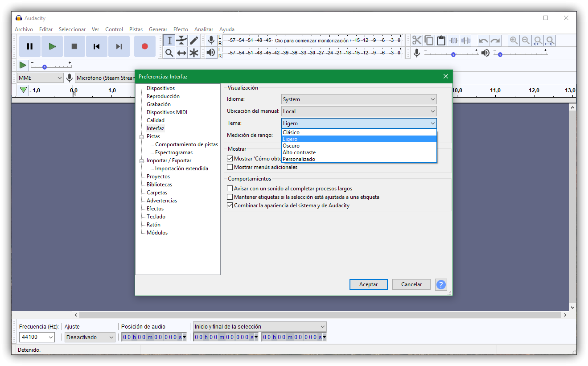This screenshot has height=366, width=588.
Task: Enable 'Mantener etiquetas' checkbox
Action: click(x=230, y=197)
